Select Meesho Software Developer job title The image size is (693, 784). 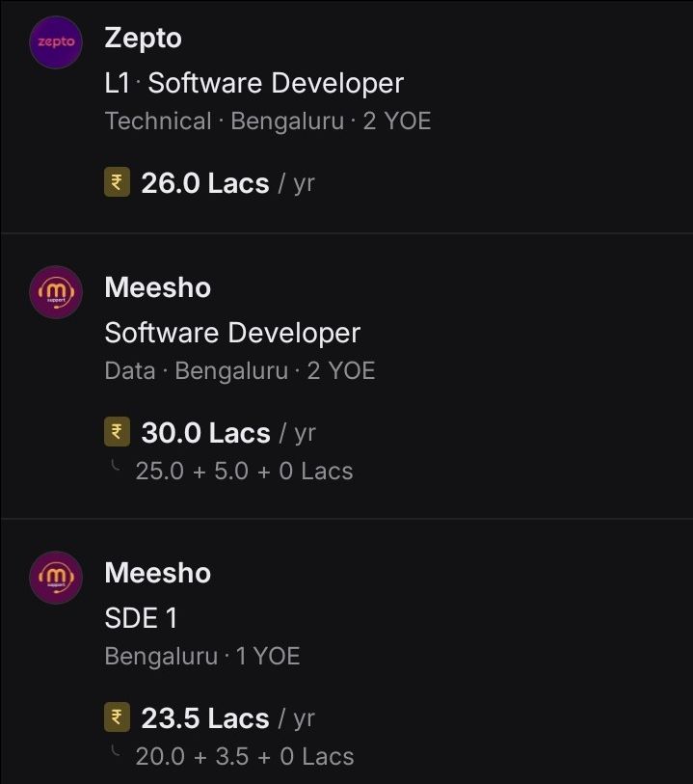232,333
